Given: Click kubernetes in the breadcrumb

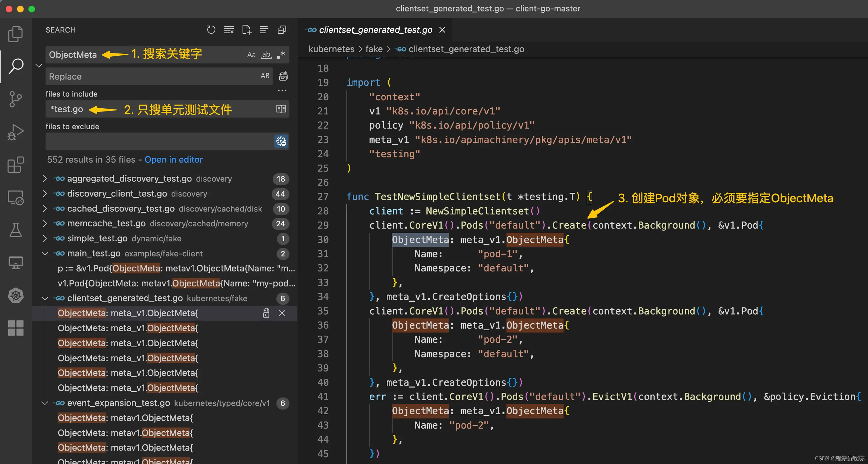Looking at the screenshot, I should pyautogui.click(x=331, y=49).
